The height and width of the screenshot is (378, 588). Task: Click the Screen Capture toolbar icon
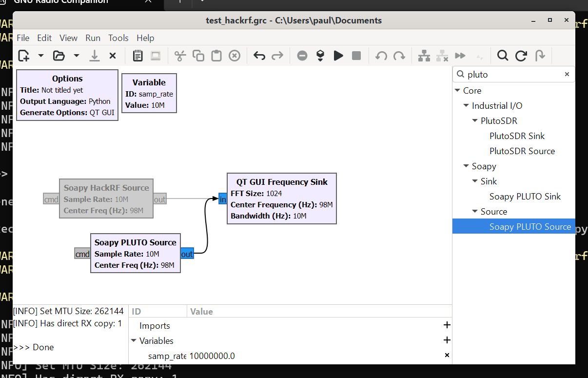tap(156, 56)
